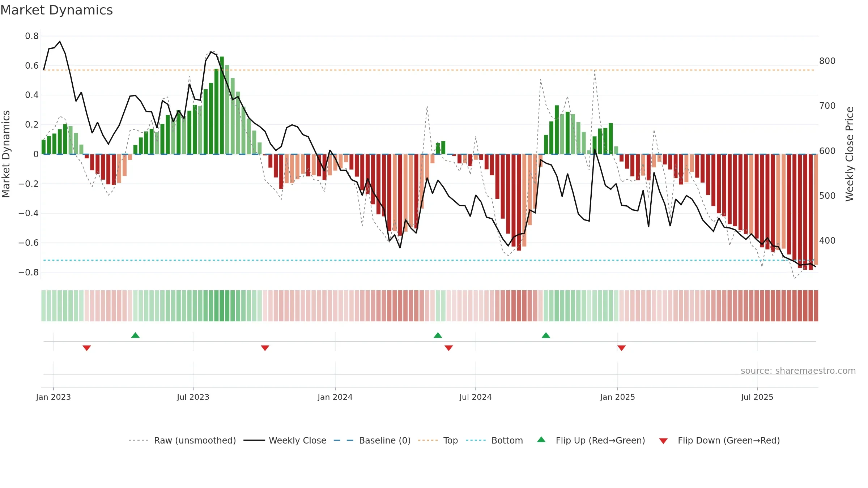The width and height of the screenshot is (868, 488).
Task: Click the tallest green bar near Jul 2023
Action: [222, 105]
